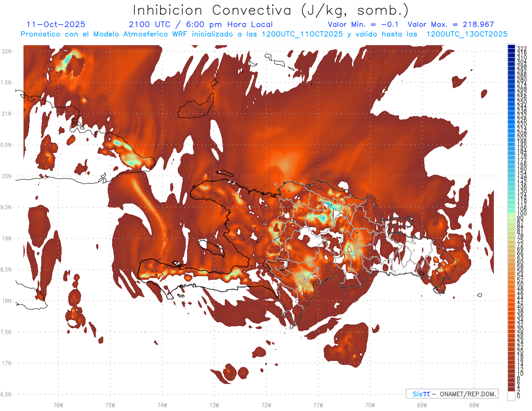This screenshot has height=411, width=532.
Task: Click the 68W longitude label
Action: click(x=474, y=405)
